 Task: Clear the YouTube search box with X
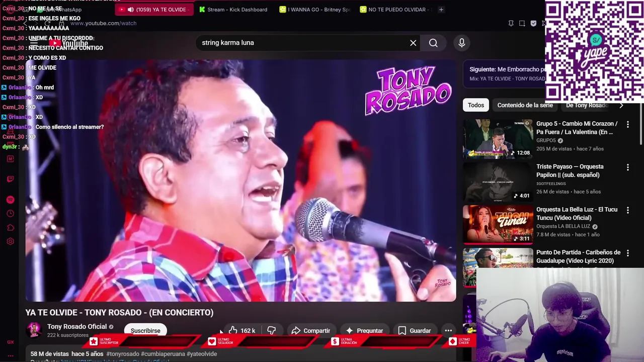pos(413,43)
